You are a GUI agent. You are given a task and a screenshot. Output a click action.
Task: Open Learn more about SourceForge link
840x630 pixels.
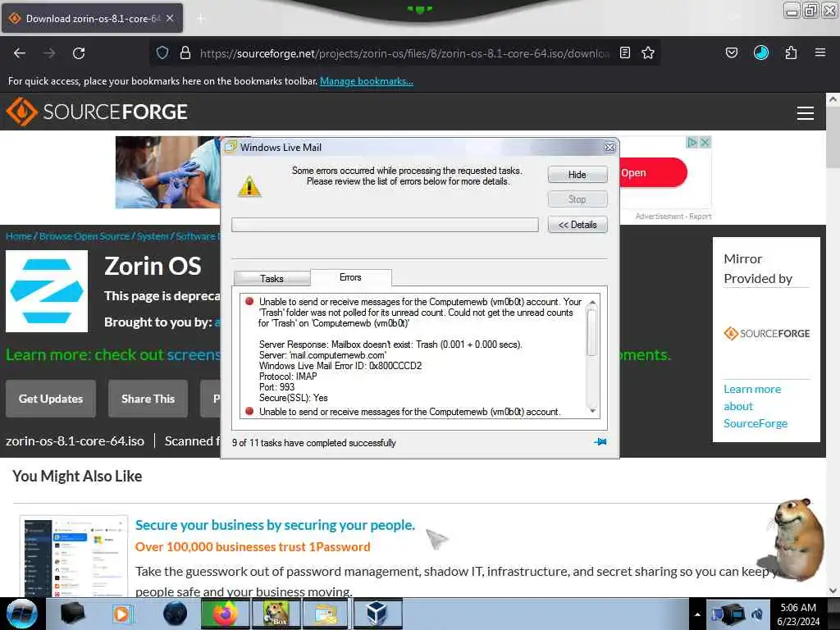(756, 406)
